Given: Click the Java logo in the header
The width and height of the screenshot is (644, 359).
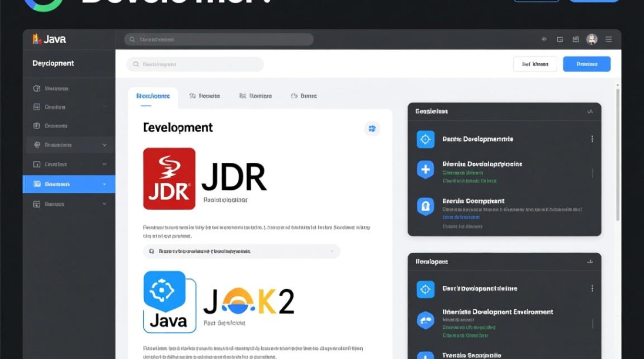Looking at the screenshot, I should [x=49, y=39].
